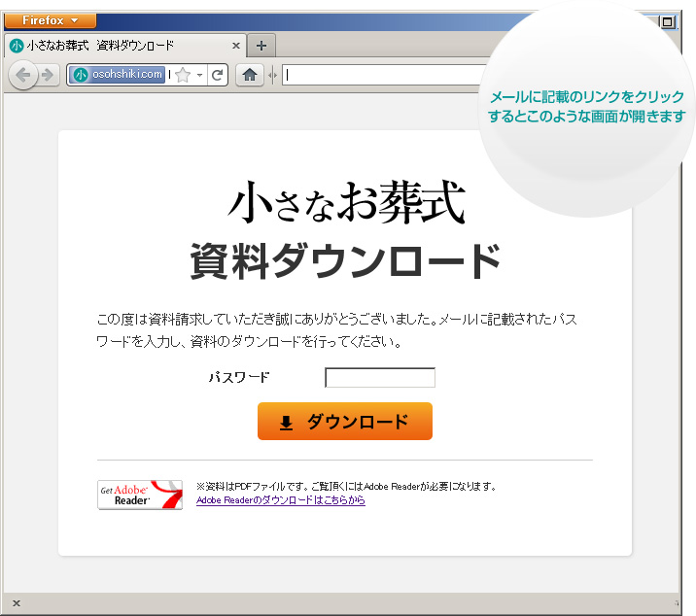This screenshot has width=696, height=616.
Task: Close the 小さなお葬式 tab
Action: tap(236, 46)
